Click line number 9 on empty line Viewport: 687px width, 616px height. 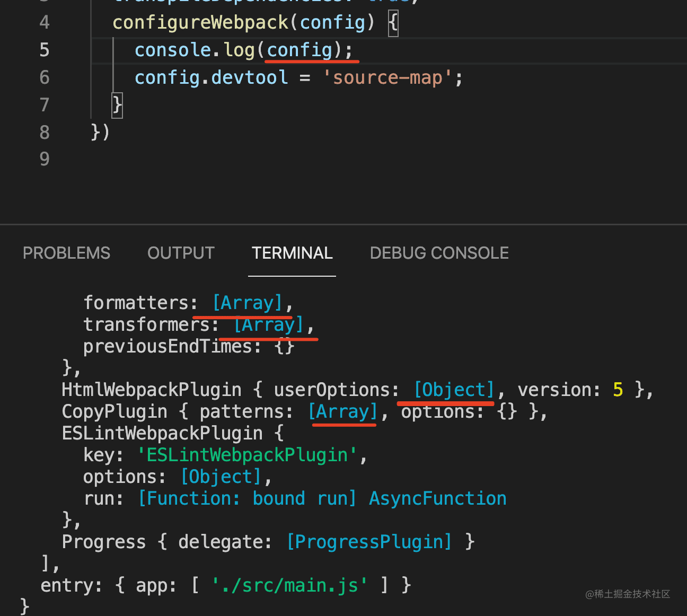[45, 159]
